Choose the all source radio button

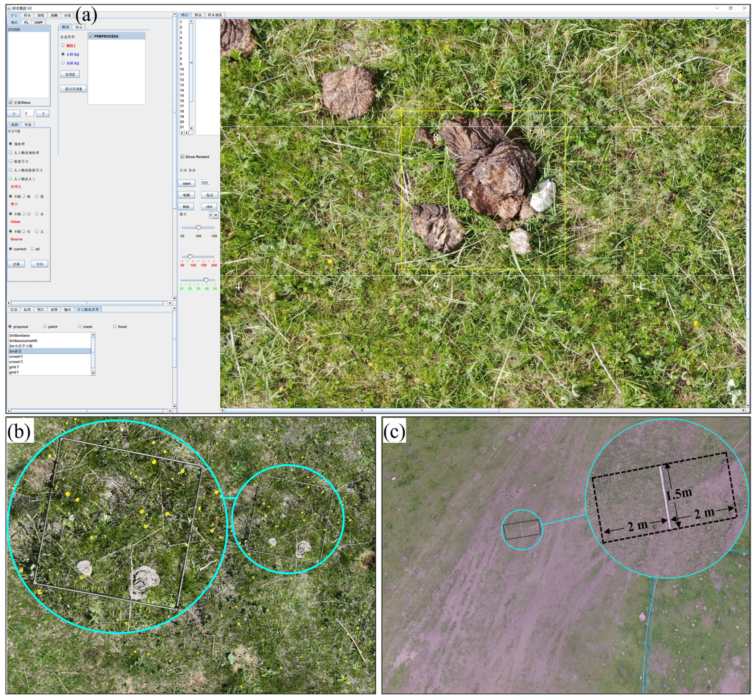point(33,249)
